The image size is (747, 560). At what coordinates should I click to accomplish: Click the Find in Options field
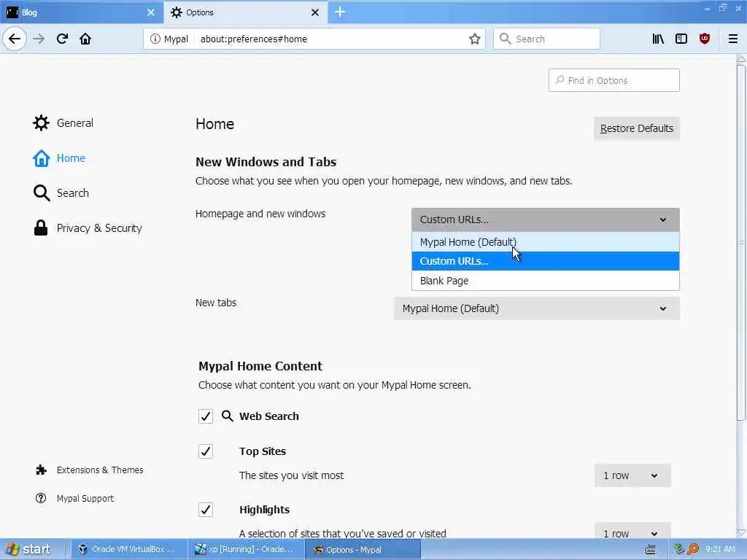point(614,80)
